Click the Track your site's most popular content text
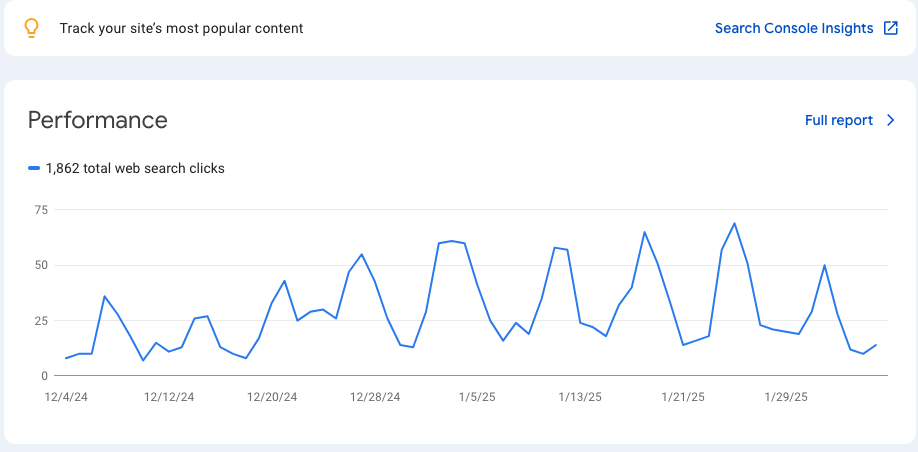This screenshot has height=452, width=918. 181,28
